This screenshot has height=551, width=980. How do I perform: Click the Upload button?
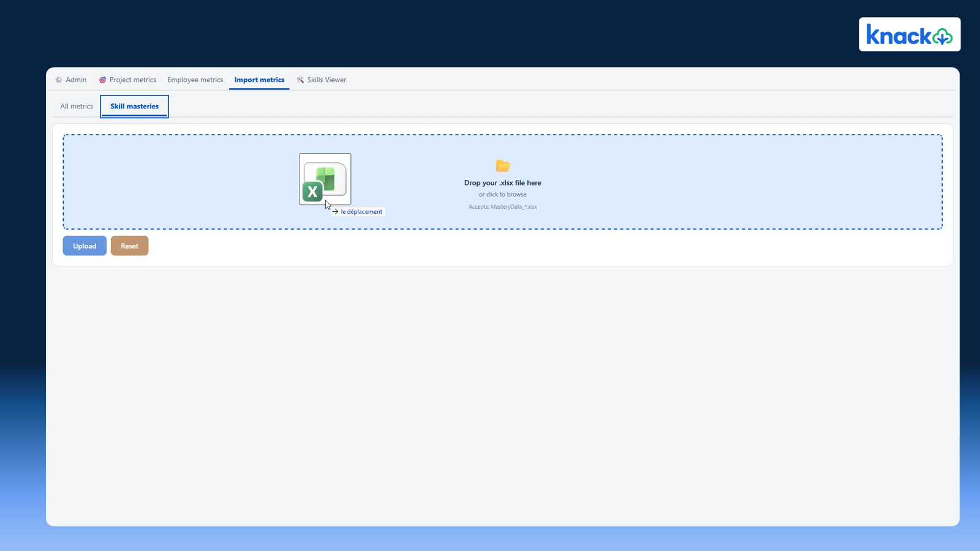(x=84, y=246)
